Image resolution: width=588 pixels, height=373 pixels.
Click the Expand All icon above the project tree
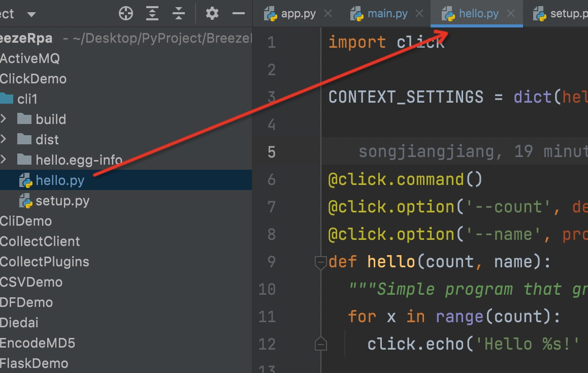152,13
